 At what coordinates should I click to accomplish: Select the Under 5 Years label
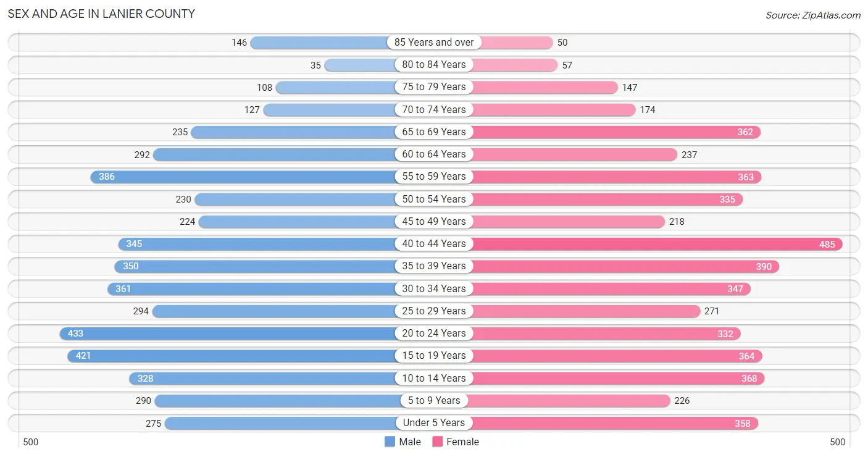tap(434, 423)
